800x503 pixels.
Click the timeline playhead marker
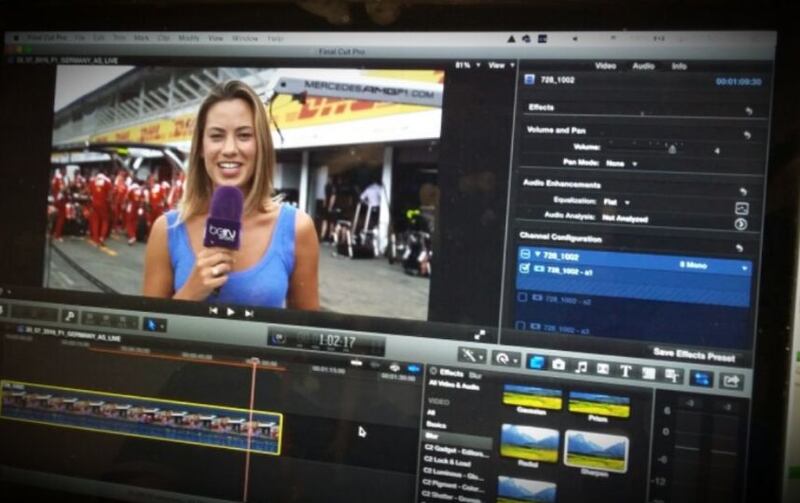pos(253,361)
